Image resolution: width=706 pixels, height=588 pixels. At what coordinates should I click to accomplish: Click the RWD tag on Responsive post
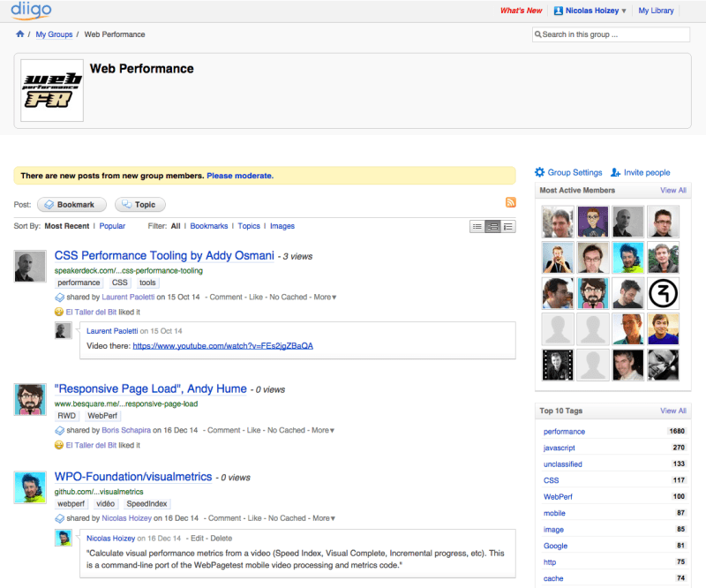pyautogui.click(x=67, y=416)
